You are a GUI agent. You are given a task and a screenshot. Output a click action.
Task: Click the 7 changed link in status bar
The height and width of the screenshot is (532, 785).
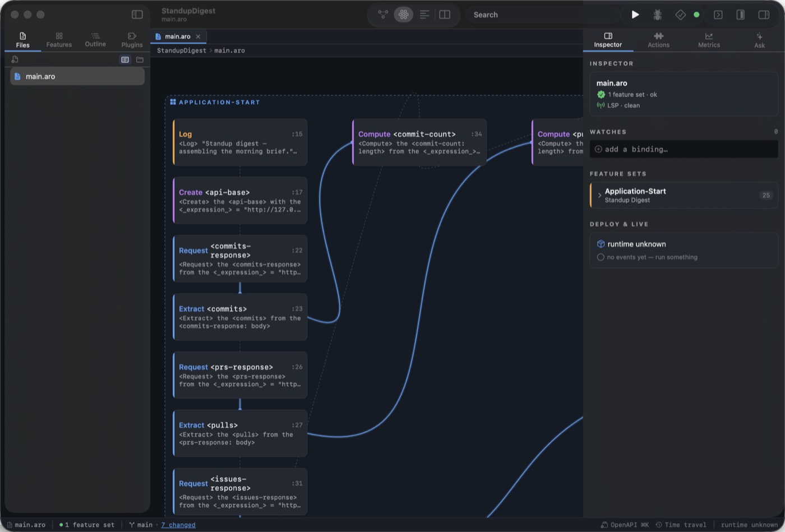178,525
